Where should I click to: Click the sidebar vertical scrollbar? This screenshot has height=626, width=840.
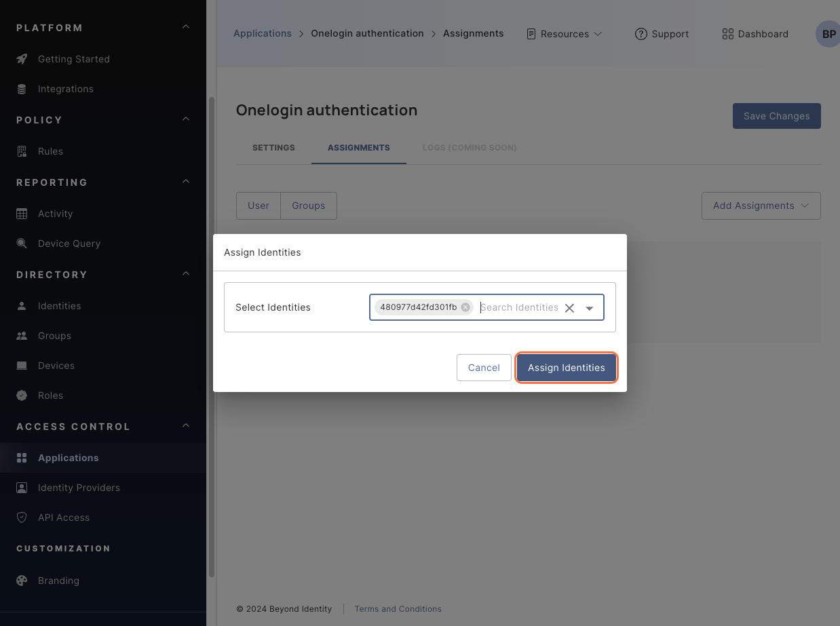211,336
